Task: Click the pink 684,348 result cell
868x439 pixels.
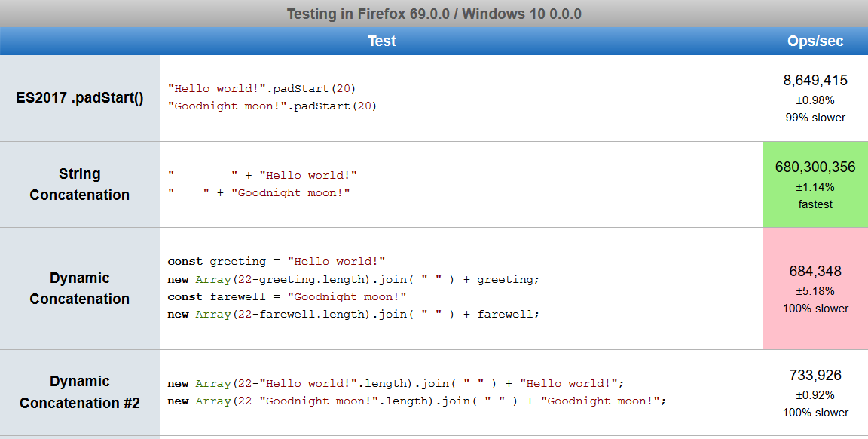Action: point(815,288)
